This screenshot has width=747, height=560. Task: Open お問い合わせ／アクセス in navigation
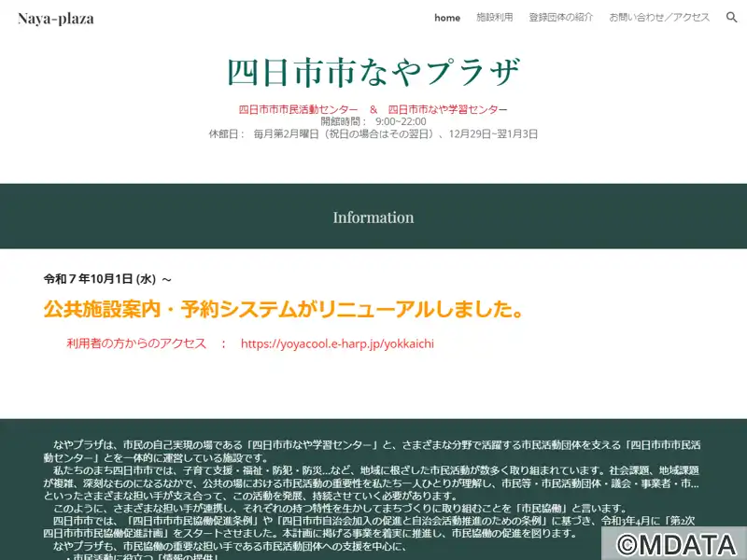(x=659, y=18)
